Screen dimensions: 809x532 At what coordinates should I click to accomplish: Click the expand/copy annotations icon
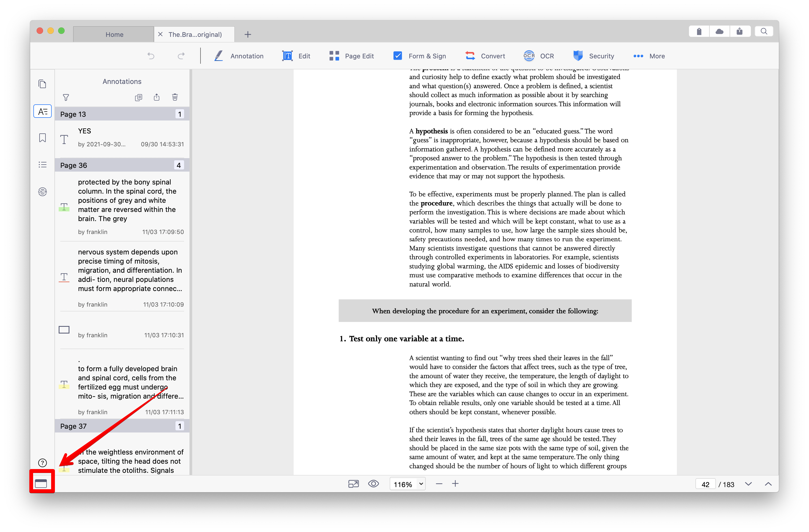point(138,98)
